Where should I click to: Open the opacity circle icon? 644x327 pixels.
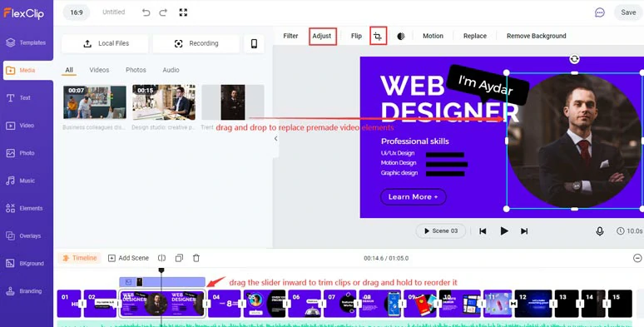[x=401, y=36]
